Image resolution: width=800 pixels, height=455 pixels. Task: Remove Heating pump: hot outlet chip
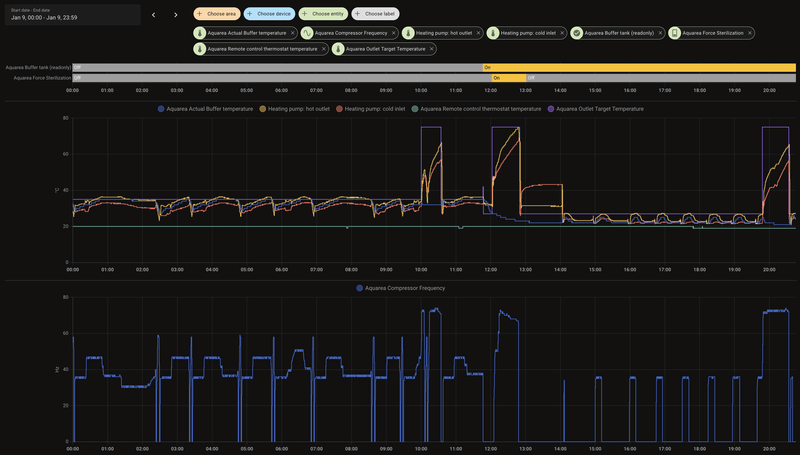(478, 33)
